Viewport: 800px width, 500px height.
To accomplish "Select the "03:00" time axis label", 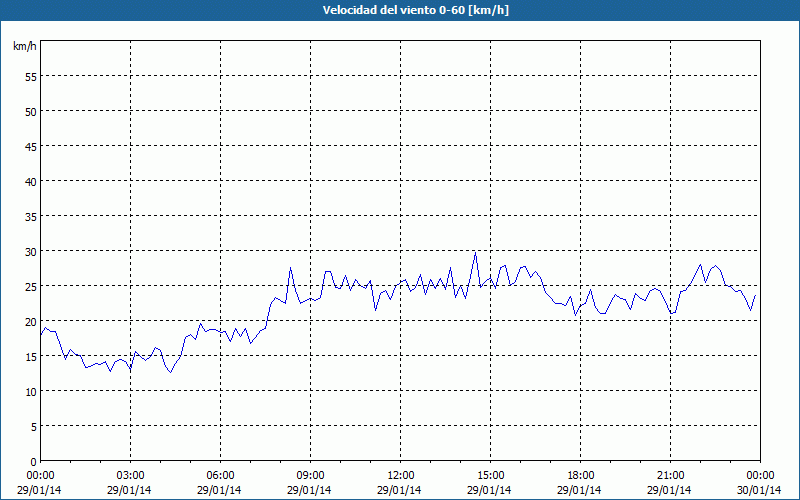I will coord(130,476).
